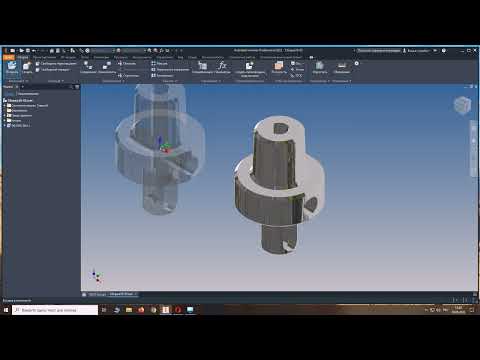Click the Copy components tool
This screenshot has width=480, height=360.
(x=162, y=76)
